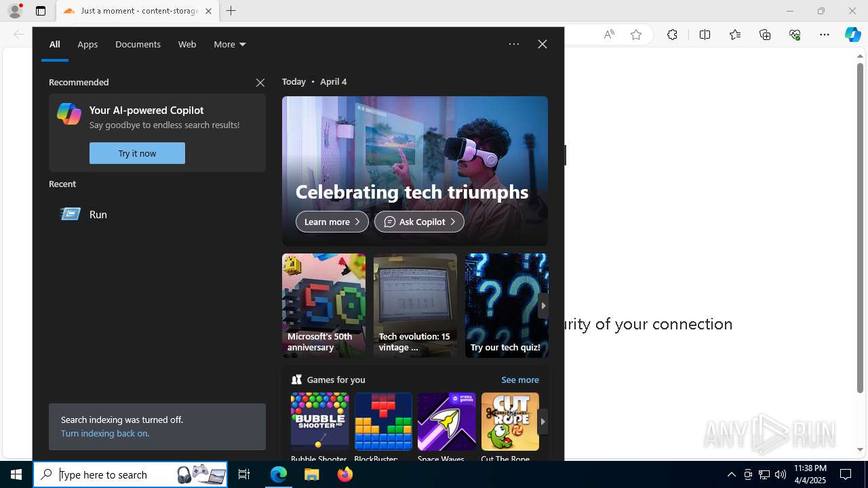
Task: Open the BlockBuster game thumbnail
Action: point(383,422)
